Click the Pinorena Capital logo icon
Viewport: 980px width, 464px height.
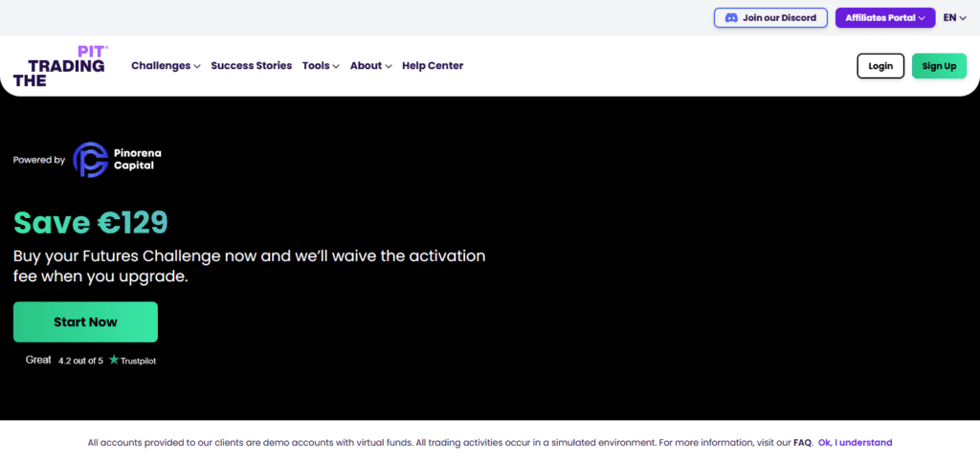(92, 160)
